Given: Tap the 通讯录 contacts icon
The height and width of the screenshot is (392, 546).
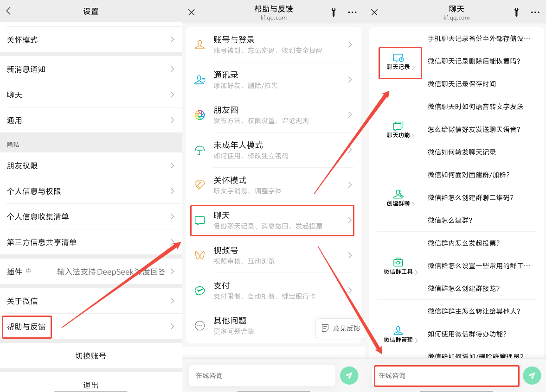Looking at the screenshot, I should [x=199, y=80].
